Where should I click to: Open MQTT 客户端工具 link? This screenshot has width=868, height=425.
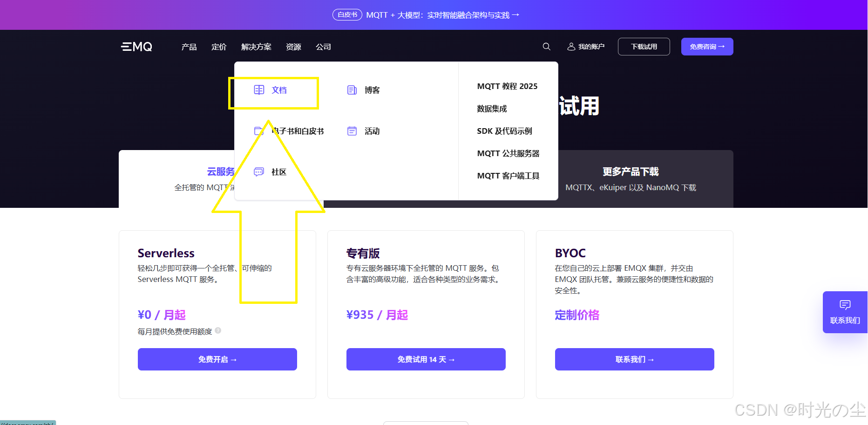[x=508, y=176]
